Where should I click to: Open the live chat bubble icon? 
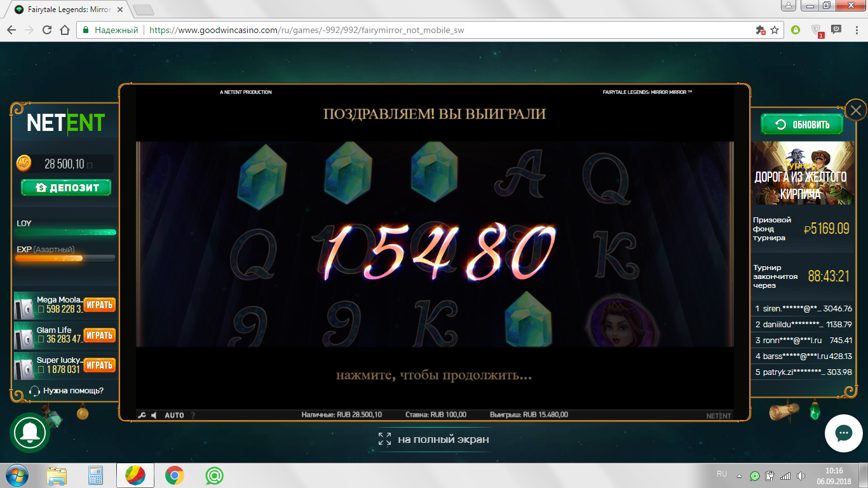tap(843, 434)
